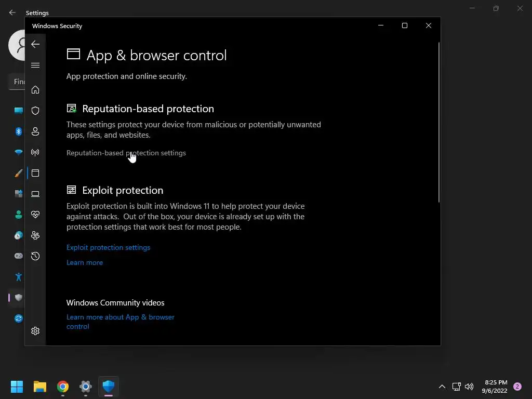Open Network & internet in Settings sidebar
This screenshot has height=399, width=532.
pos(19,152)
